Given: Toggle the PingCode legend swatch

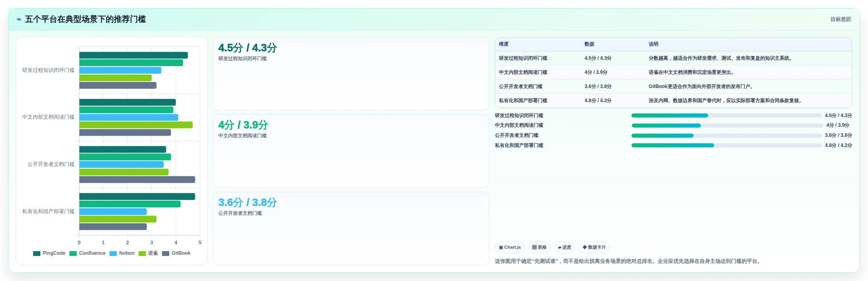Looking at the screenshot, I should tap(37, 254).
